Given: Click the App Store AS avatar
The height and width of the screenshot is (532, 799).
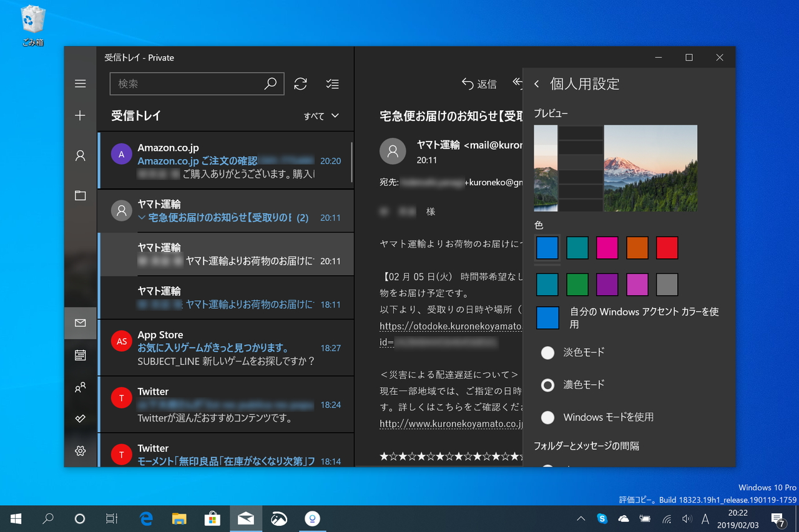Looking at the screenshot, I should click(x=121, y=341).
